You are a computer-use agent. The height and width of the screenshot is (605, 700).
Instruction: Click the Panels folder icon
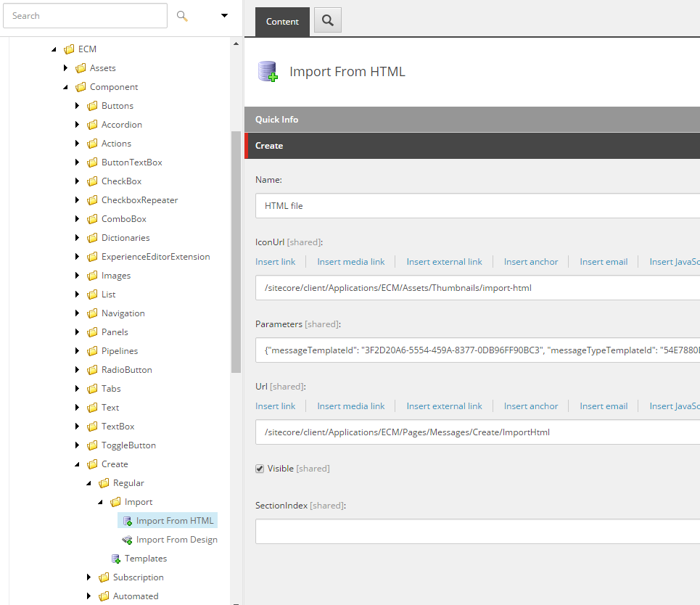[92, 332]
